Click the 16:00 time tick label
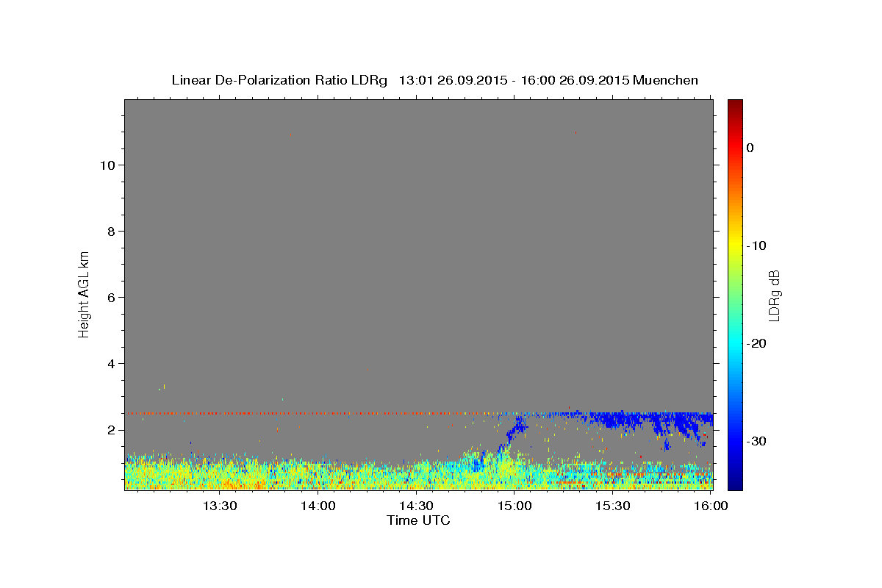This screenshot has height=588, width=882. coord(711,506)
